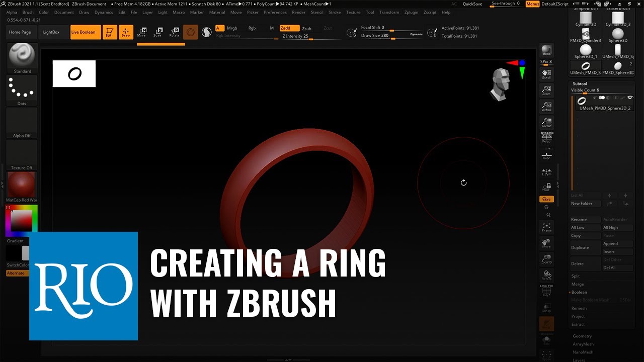Open the Alpha Off selector

pos(22,123)
